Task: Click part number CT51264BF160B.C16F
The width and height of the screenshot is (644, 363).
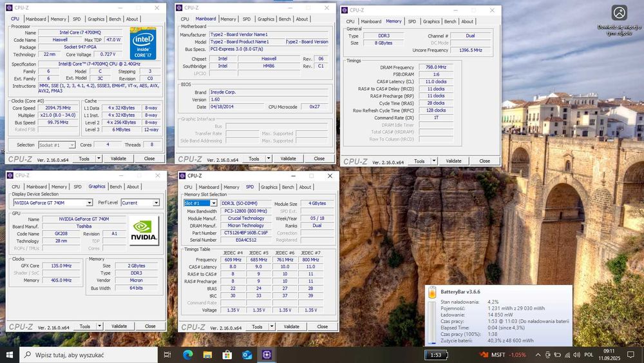Action: click(x=246, y=233)
